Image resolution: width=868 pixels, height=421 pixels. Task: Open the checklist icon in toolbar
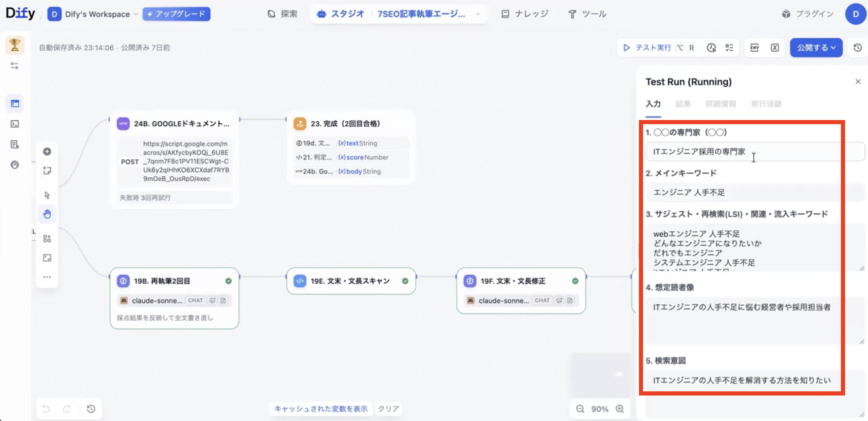tap(729, 48)
